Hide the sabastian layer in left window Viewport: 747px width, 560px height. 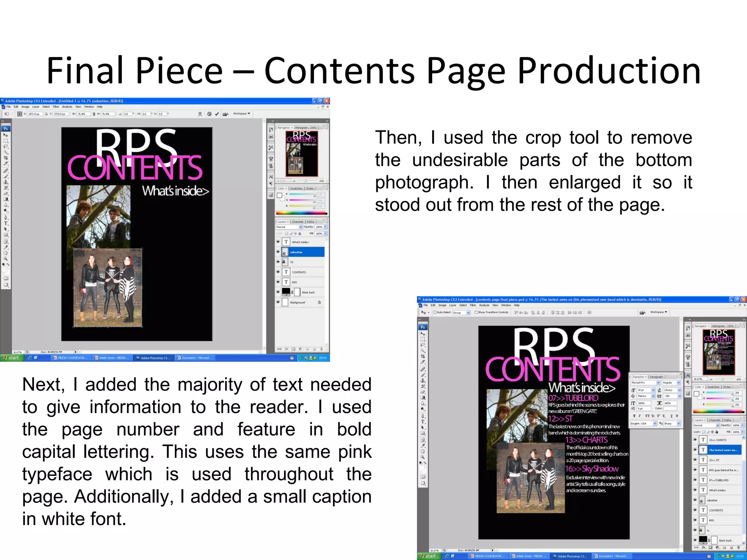pos(278,252)
